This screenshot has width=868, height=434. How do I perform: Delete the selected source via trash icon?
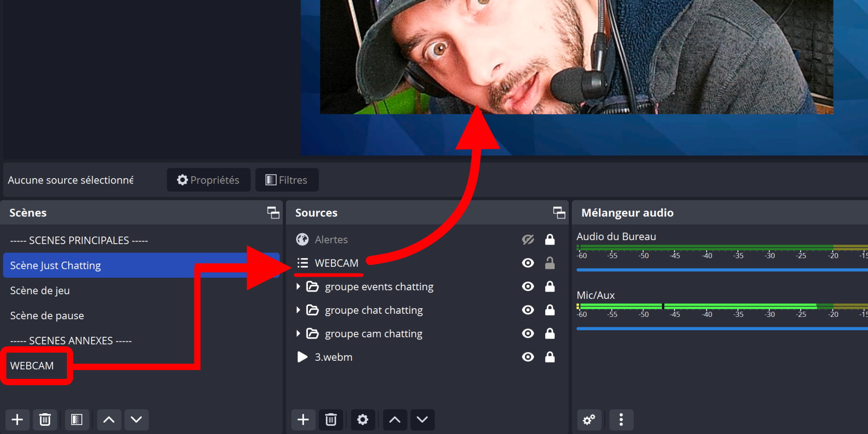coord(331,420)
